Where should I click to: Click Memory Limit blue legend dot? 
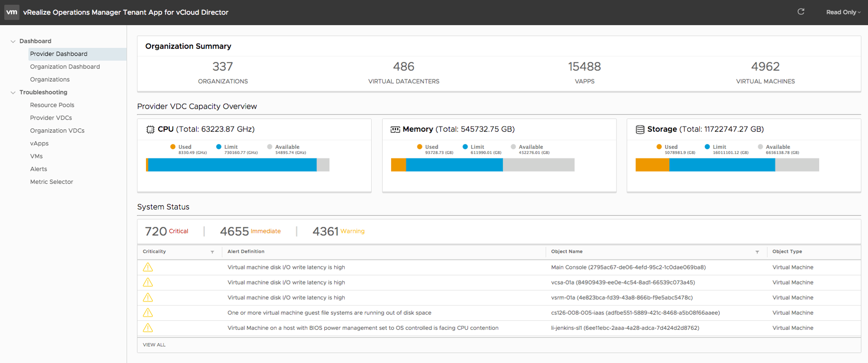[465, 147]
